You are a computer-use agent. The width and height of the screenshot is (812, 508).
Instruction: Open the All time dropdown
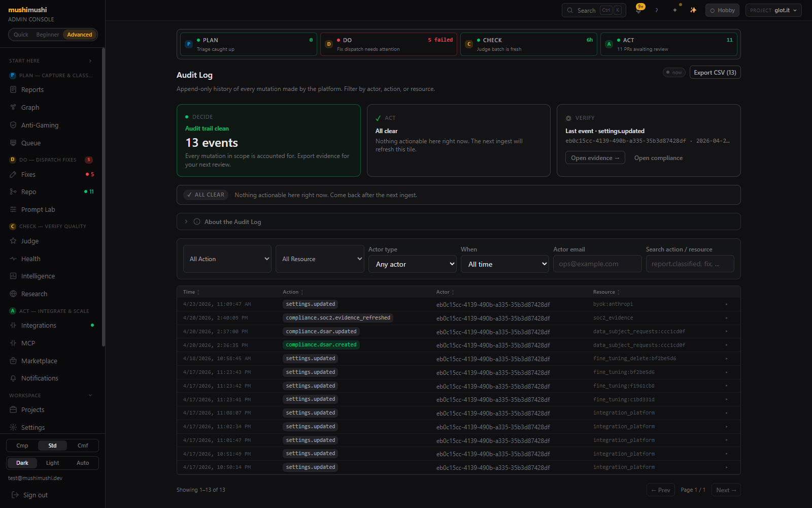(x=505, y=264)
